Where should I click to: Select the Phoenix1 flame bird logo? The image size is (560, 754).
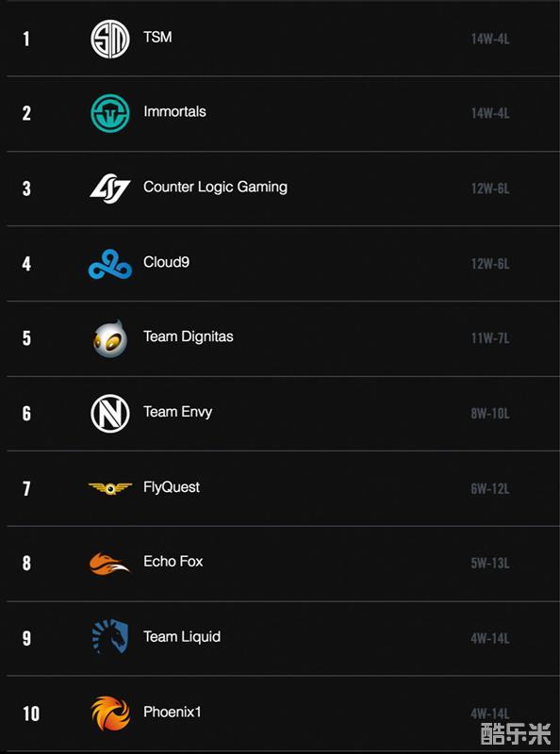click(x=110, y=713)
